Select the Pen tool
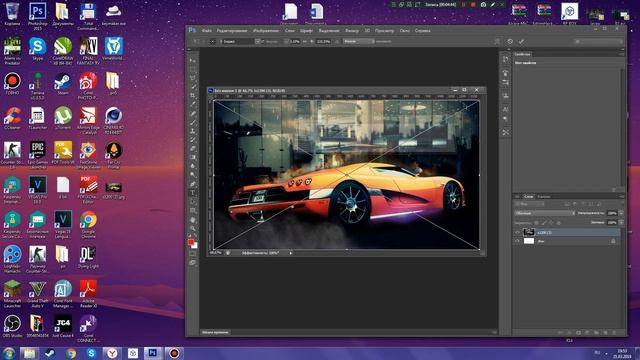640x360 pixels. [193, 184]
